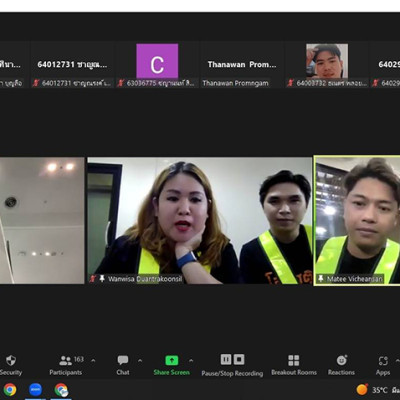Screen dimensions: 400x400
Task: Open the Reactions smiley icon
Action: click(342, 360)
